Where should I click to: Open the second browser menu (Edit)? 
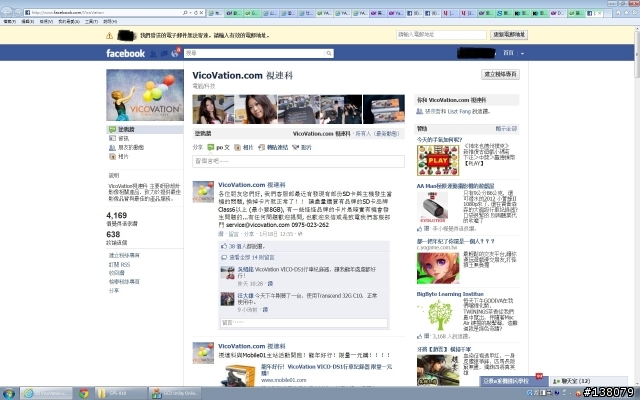tap(27, 22)
